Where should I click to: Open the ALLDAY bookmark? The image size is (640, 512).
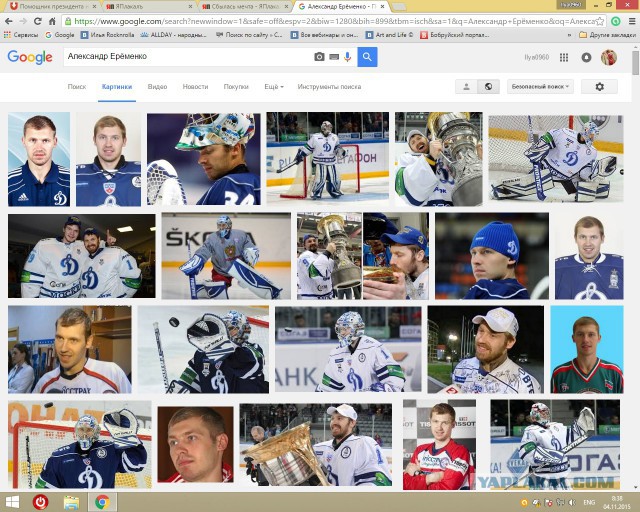click(174, 35)
